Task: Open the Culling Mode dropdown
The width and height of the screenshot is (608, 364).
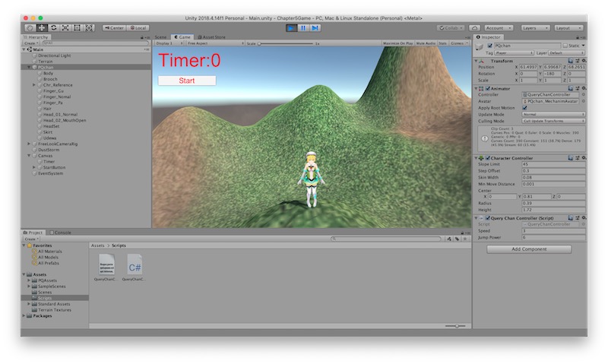Action: tap(553, 121)
